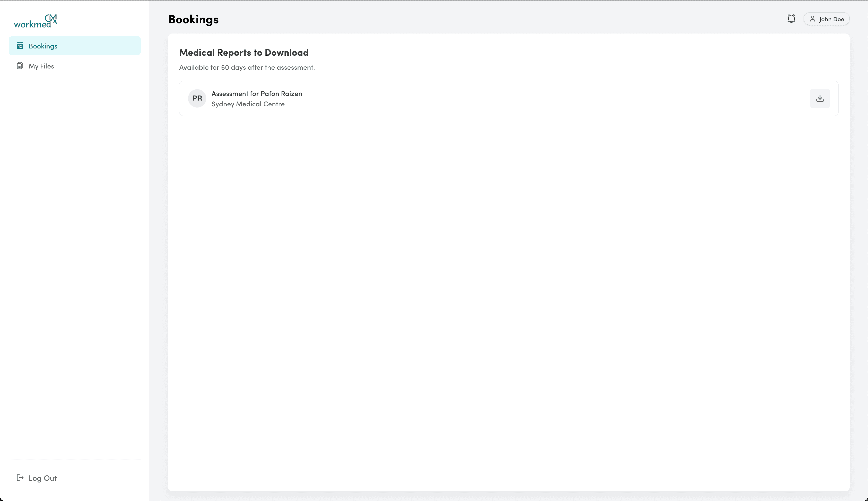
Task: Click the 60 days availability note text
Action: pos(246,67)
